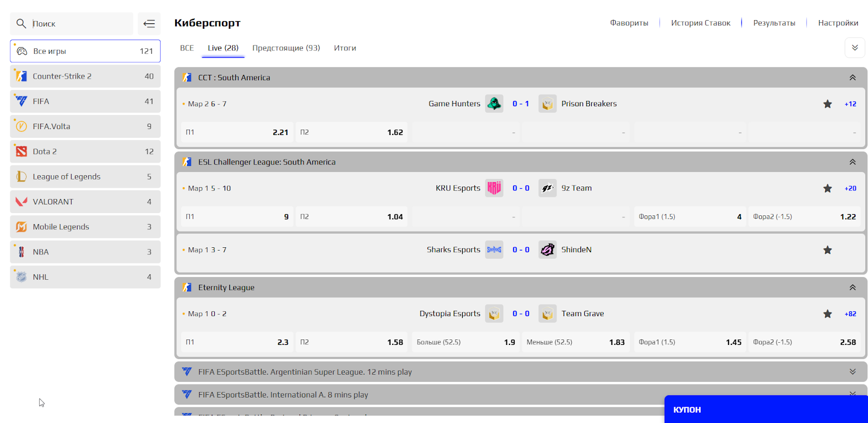Star the KRU Esports vs 9z Team match
This screenshot has height=423, width=868.
coord(827,189)
